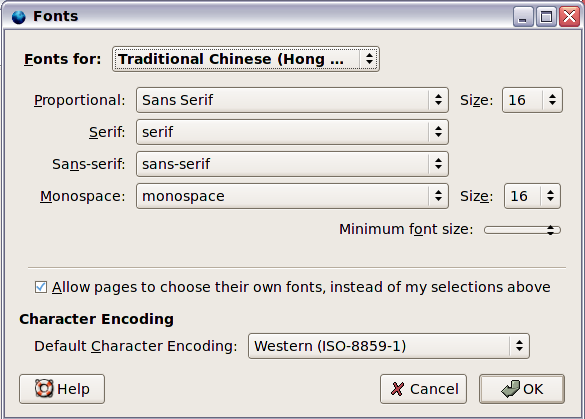Expand the Monospace font dropdown
This screenshot has height=419, width=585.
point(292,196)
